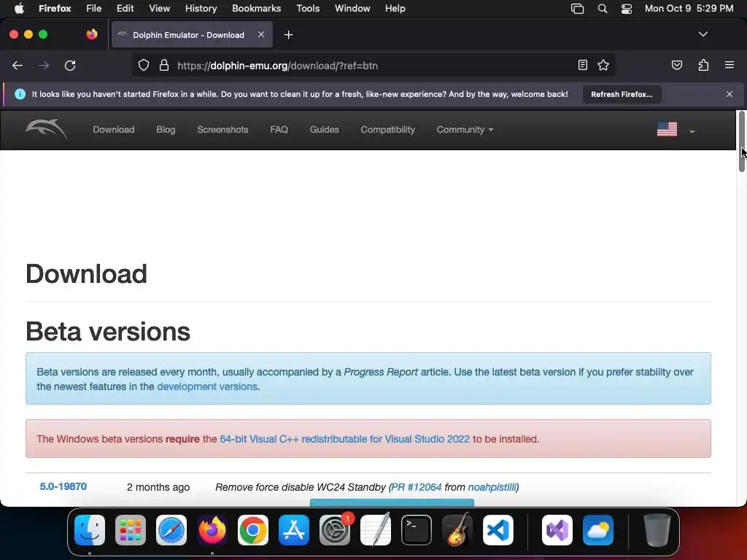
Task: Open the tracking protection shield icon
Action: pos(144,65)
